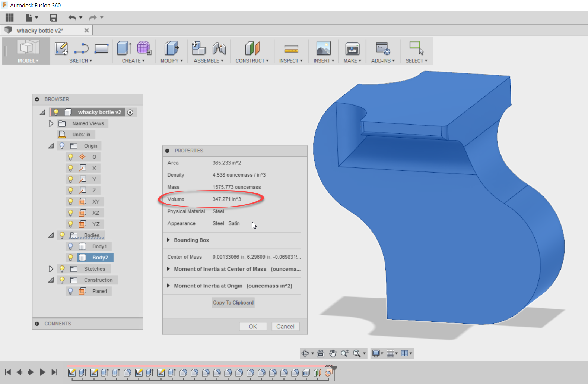588x384 pixels.
Task: Toggle visibility bulb of Construction folder
Action: [x=62, y=280]
